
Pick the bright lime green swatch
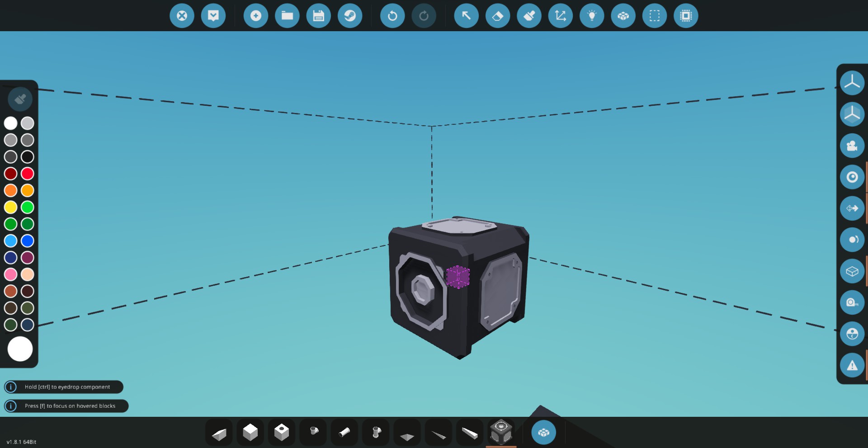coord(28,207)
